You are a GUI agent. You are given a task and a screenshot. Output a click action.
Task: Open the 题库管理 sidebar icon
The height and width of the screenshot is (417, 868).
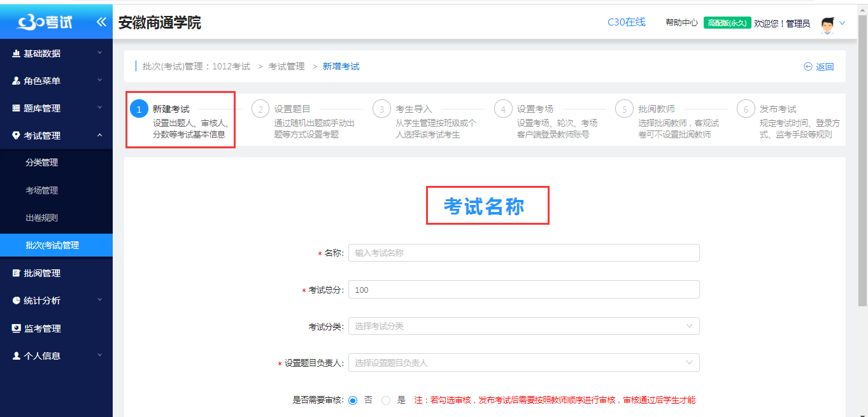(15, 108)
